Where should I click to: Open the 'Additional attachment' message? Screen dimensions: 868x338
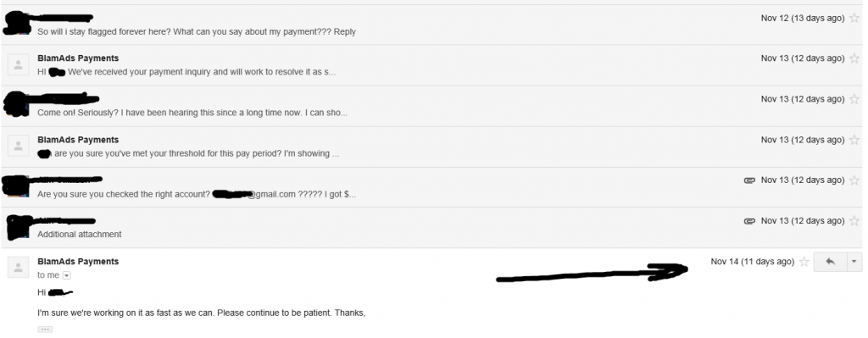coord(431,227)
